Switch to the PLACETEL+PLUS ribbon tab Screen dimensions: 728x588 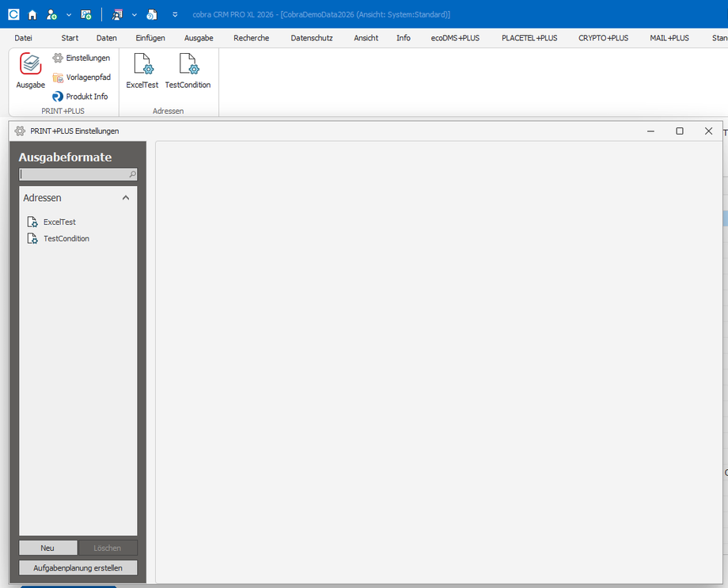(x=529, y=38)
